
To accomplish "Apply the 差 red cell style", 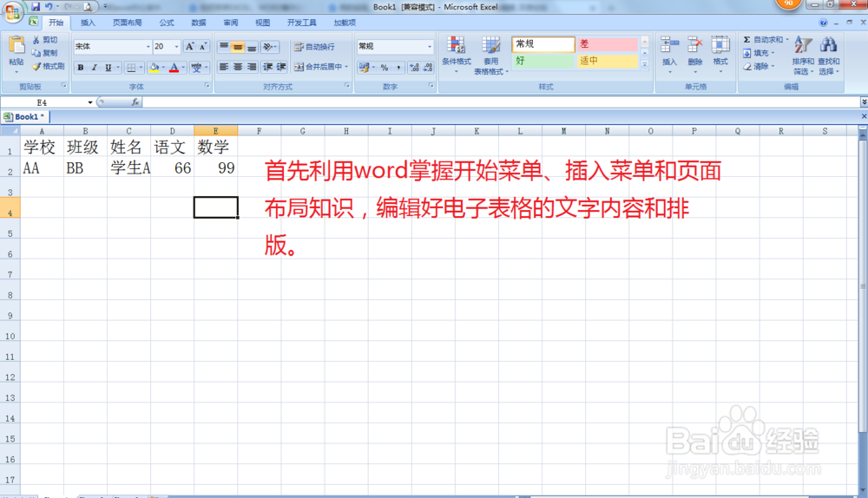I will (x=608, y=44).
